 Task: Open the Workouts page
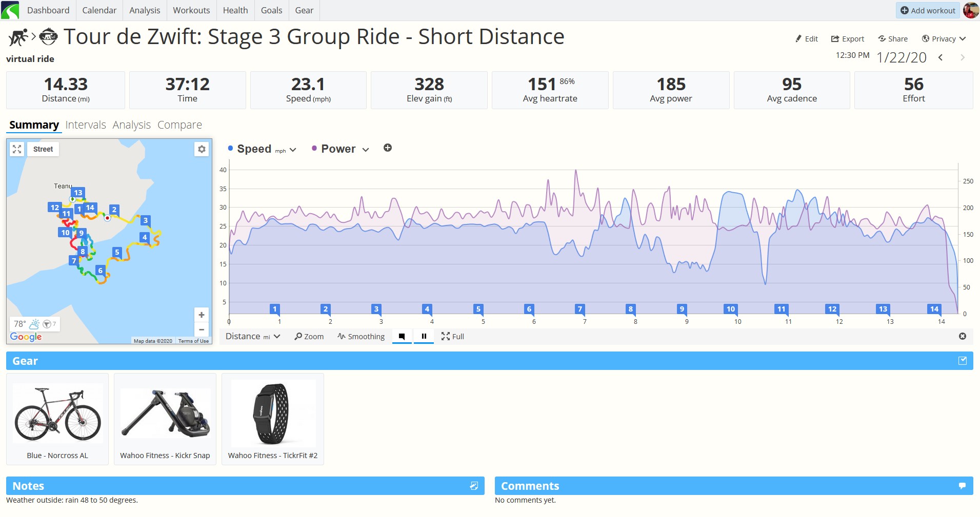point(191,10)
